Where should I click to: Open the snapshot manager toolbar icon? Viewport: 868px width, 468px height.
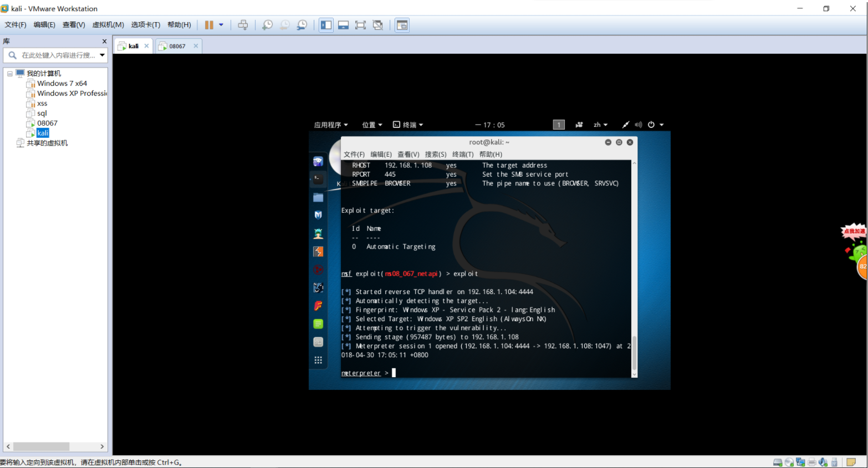(x=302, y=25)
